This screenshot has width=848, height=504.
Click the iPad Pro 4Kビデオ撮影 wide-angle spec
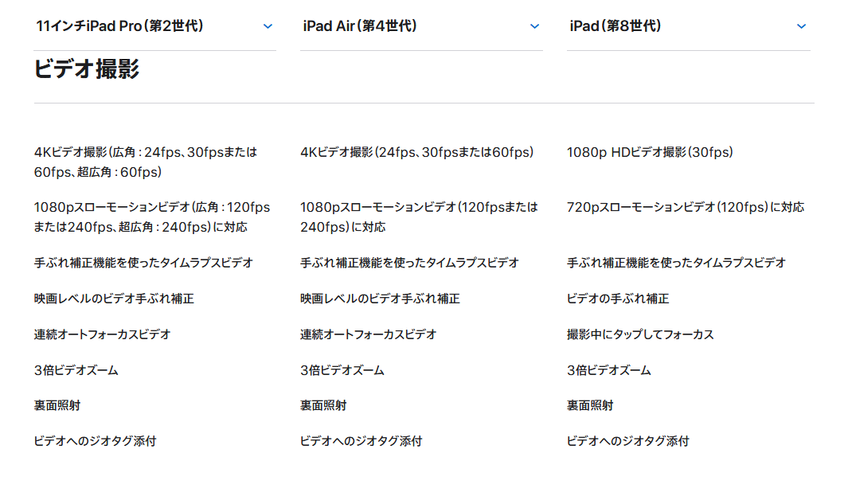tap(146, 162)
